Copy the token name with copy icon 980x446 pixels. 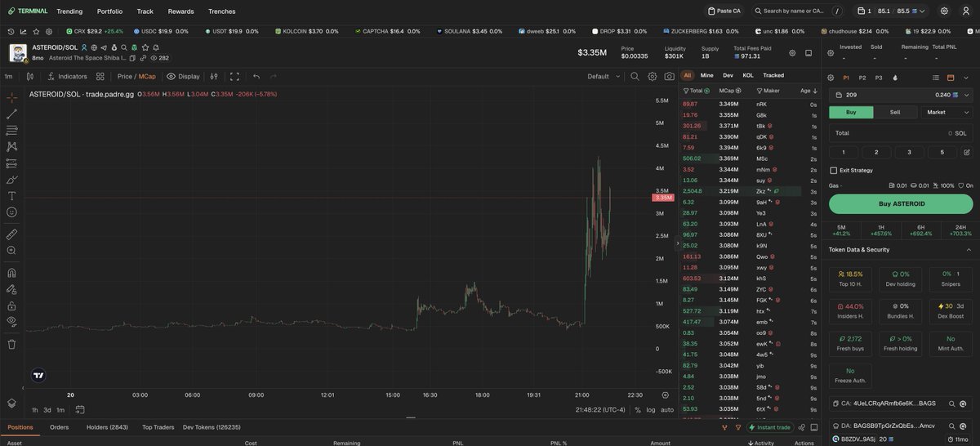pyautogui.click(x=133, y=58)
